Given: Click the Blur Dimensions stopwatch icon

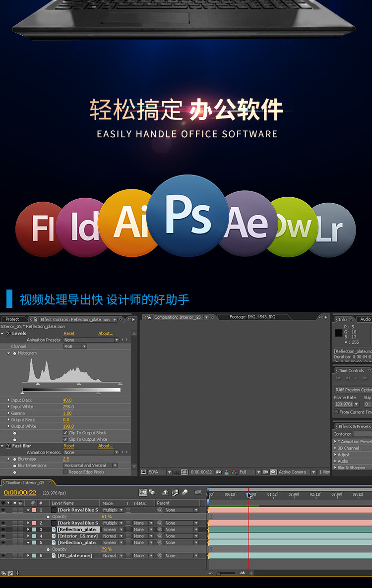Looking at the screenshot, I should click(14, 466).
